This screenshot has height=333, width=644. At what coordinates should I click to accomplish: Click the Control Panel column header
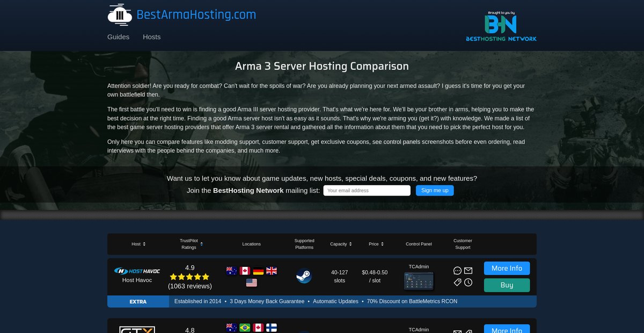click(419, 244)
